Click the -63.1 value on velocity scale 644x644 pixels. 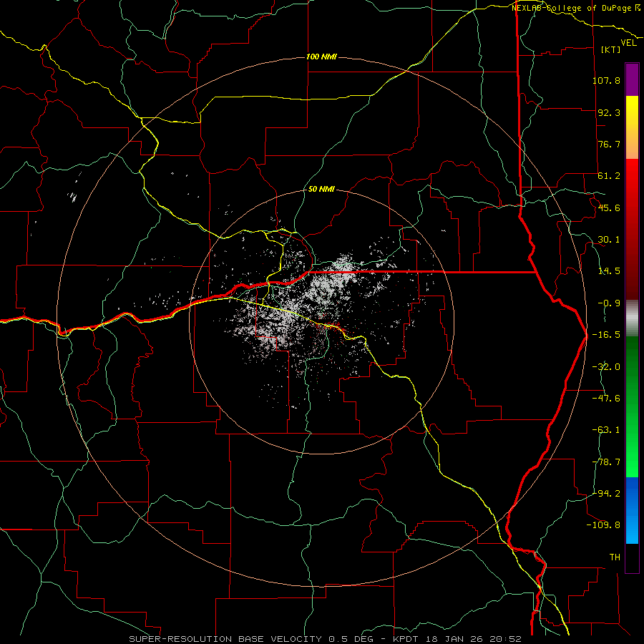(x=606, y=430)
